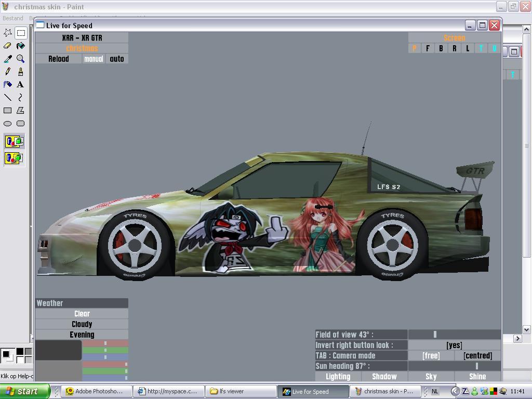
Task: Pick the Eraser tool in Paint
Action: tap(7, 46)
